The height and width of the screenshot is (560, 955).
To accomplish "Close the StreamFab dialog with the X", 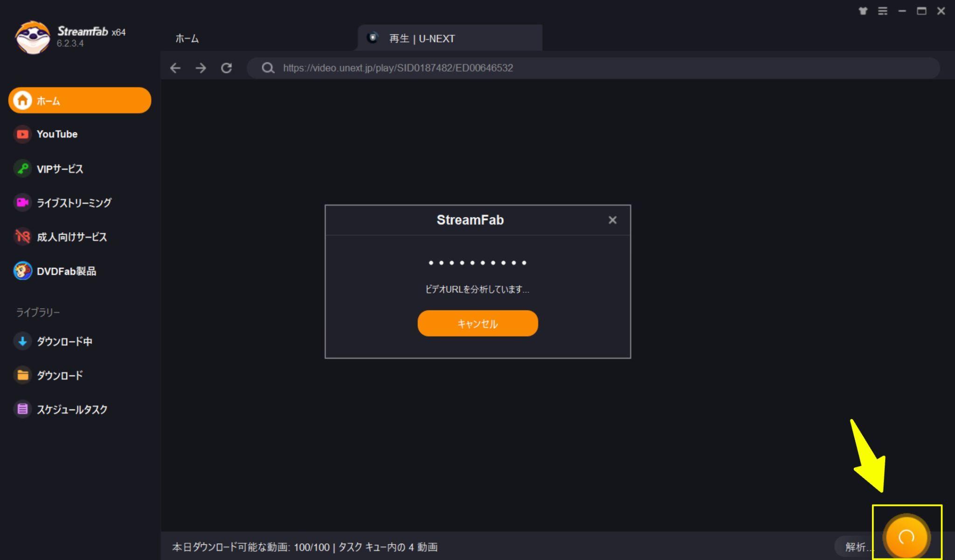I will click(613, 220).
